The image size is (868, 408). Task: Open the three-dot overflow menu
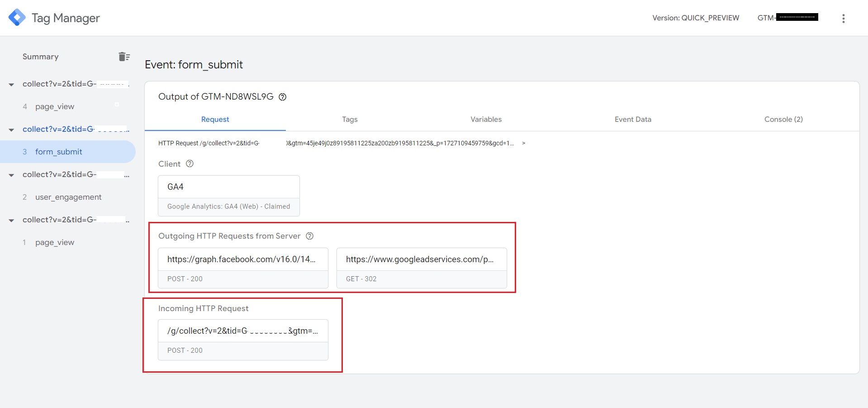pos(843,18)
